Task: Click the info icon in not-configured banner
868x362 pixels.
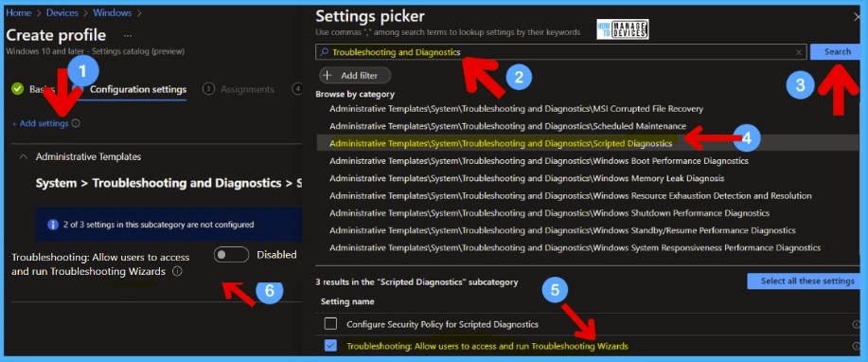Action: coord(53,225)
